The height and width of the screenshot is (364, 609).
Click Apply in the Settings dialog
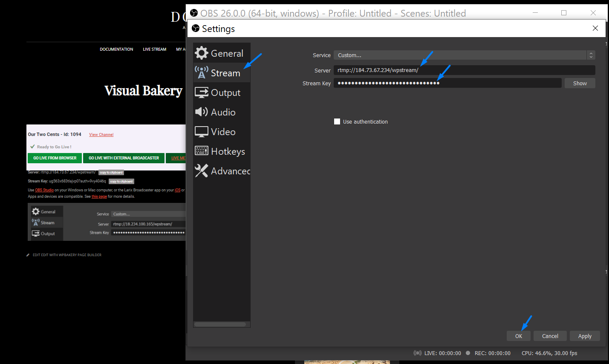coord(585,336)
